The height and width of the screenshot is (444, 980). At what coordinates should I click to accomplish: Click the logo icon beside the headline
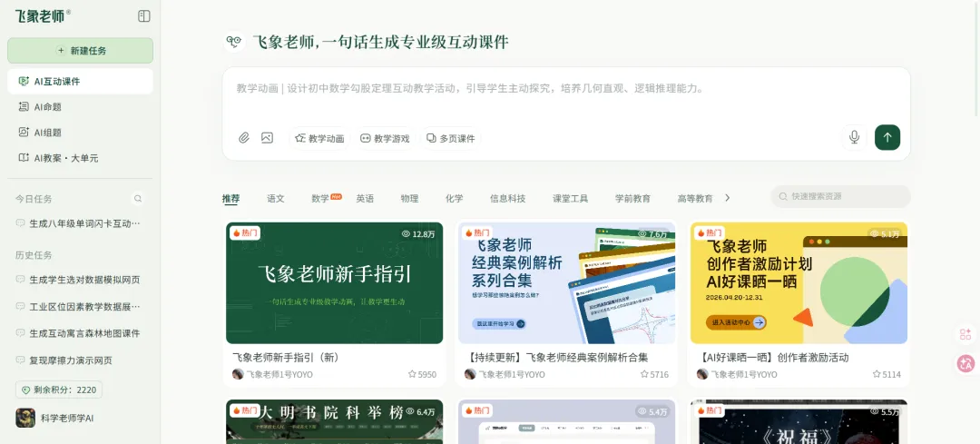(234, 42)
